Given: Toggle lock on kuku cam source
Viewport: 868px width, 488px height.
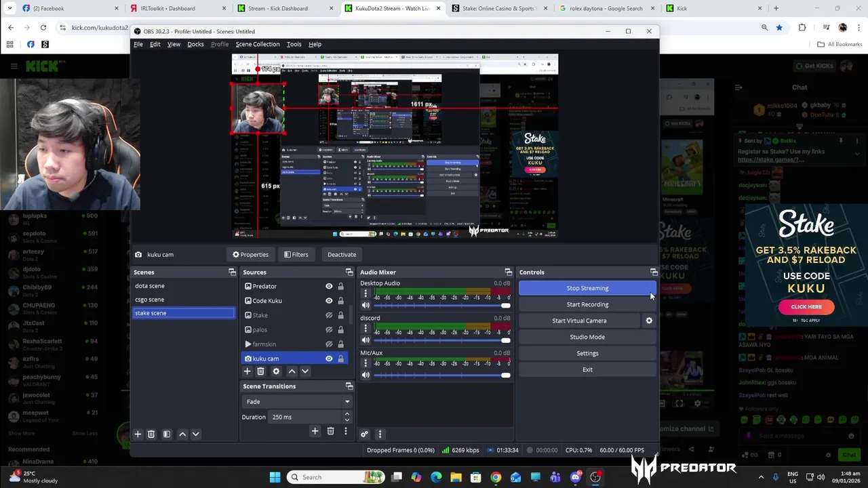Looking at the screenshot, I should (x=340, y=359).
